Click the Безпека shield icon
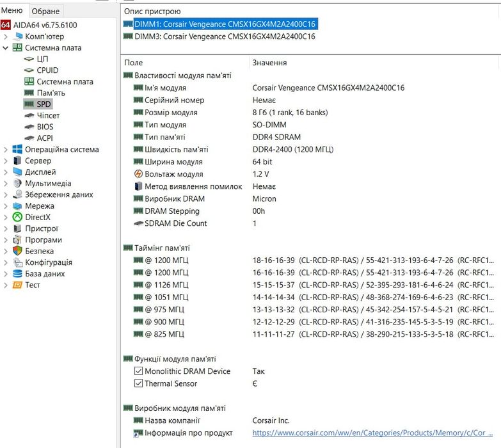The height and width of the screenshot is (448, 501). coord(17,251)
